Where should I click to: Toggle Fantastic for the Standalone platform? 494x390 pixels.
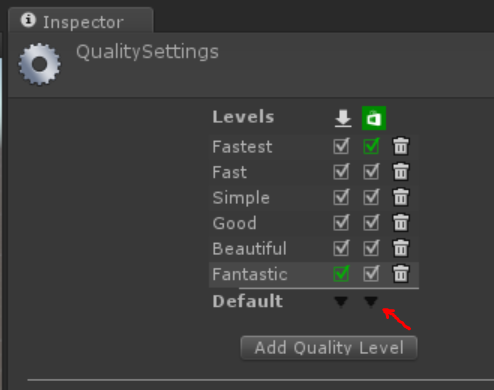(341, 274)
